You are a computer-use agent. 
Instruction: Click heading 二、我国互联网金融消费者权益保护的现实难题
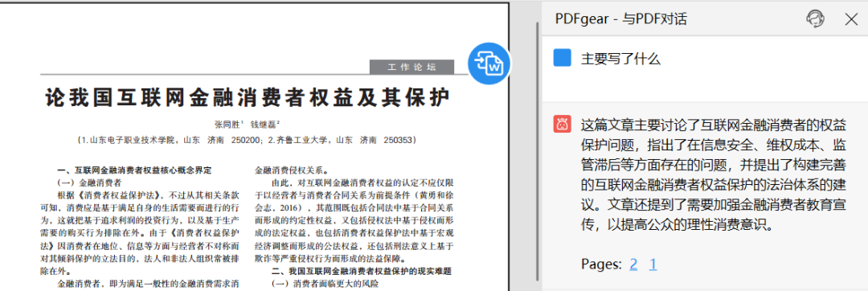362,272
